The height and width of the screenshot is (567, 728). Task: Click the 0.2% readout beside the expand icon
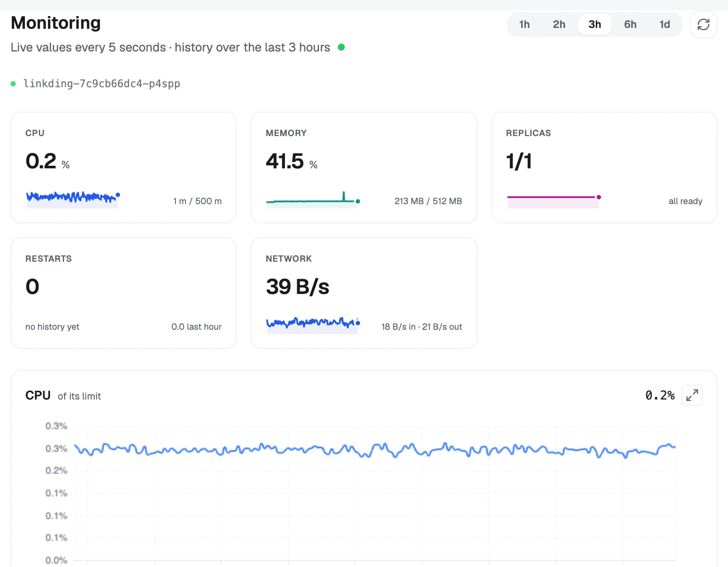[660, 395]
